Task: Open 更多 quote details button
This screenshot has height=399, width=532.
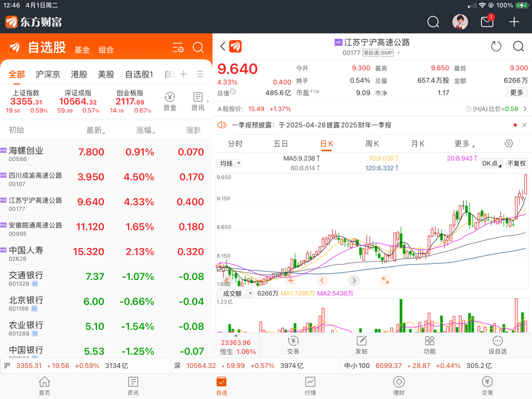Action: click(x=516, y=92)
